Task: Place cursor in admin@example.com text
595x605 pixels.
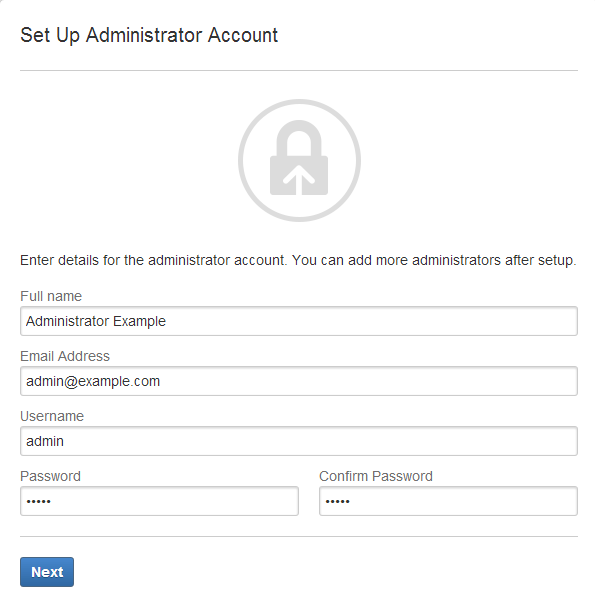Action: [93, 381]
